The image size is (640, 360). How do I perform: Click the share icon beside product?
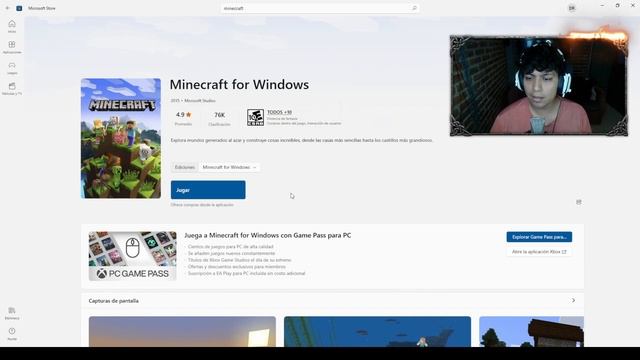(x=578, y=202)
